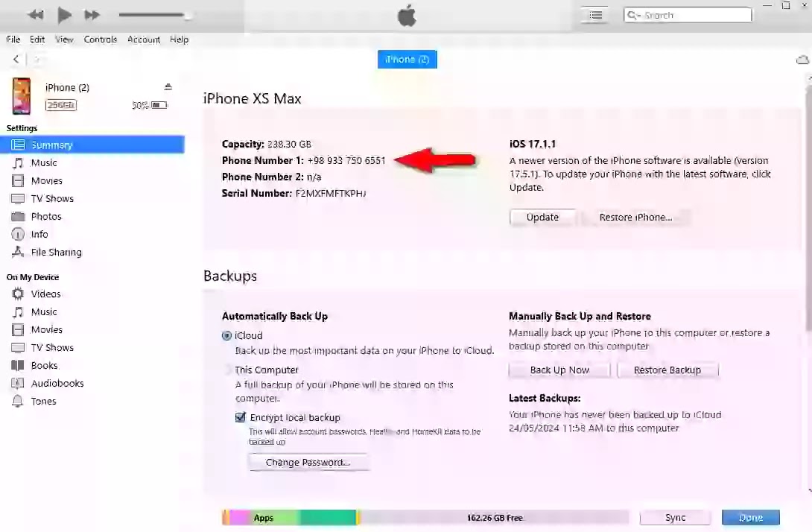Eject iPhone (2) with eject icon
Screen dimensions: 812x532
click(168, 86)
